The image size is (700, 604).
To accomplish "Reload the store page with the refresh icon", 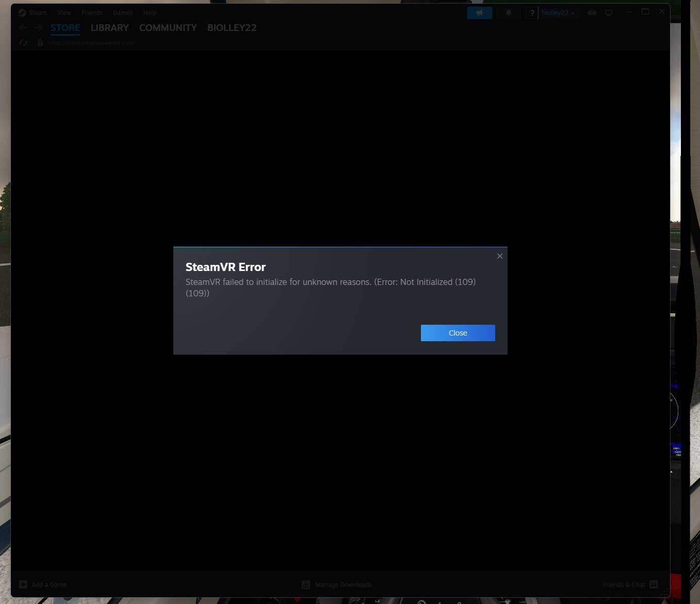I will (x=23, y=43).
